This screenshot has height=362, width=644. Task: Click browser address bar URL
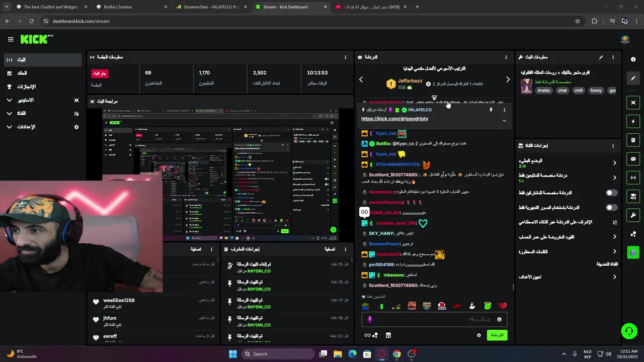pos(81,21)
